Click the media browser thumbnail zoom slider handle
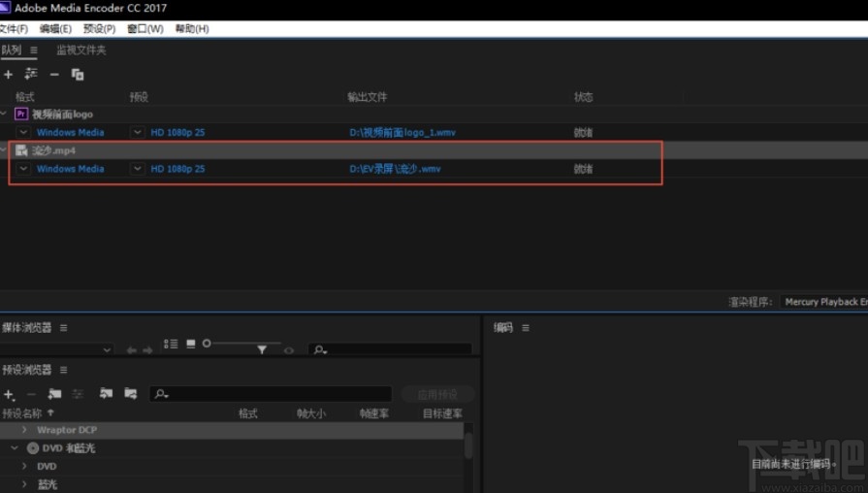Screen dimensions: 868x493 coord(207,344)
